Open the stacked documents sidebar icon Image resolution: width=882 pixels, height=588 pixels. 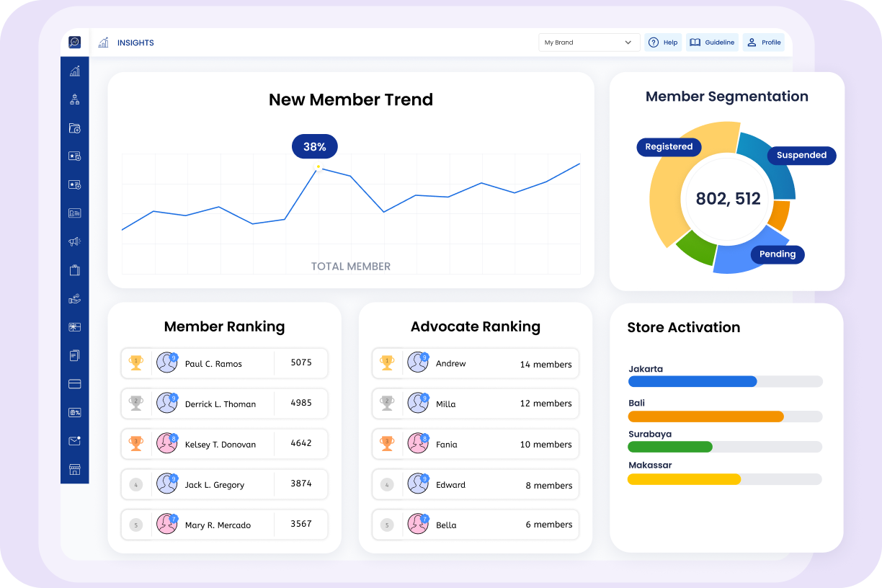74,355
